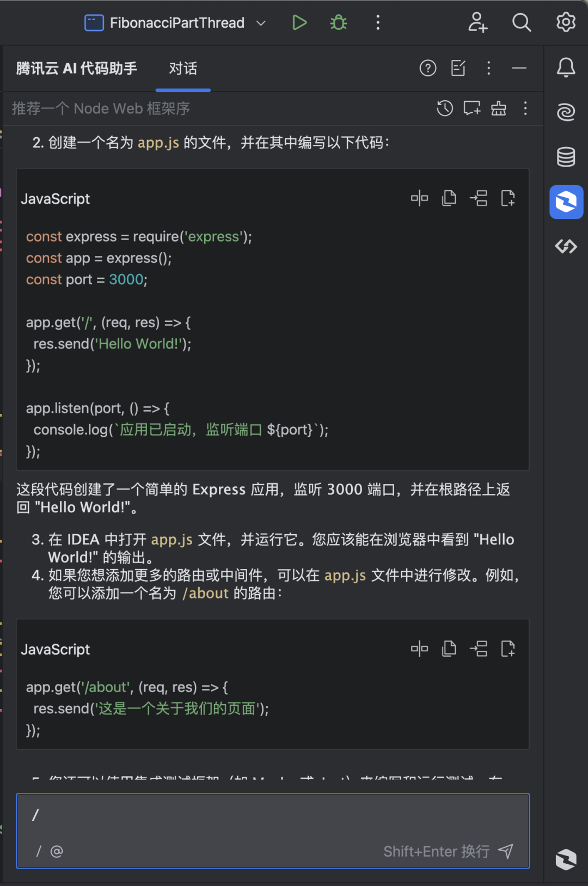
Task: Click the const express = require('express') line
Action: (139, 236)
